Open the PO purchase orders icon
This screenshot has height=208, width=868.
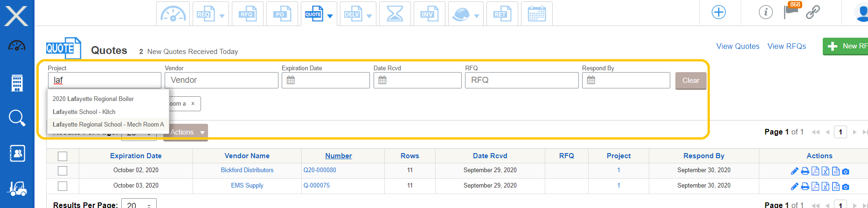click(282, 13)
